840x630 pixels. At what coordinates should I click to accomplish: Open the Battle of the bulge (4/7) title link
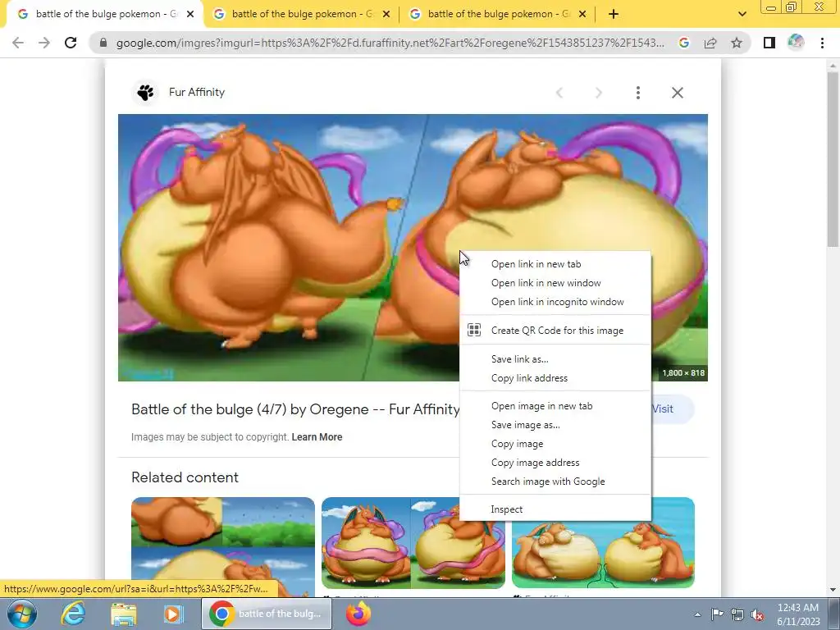click(295, 409)
